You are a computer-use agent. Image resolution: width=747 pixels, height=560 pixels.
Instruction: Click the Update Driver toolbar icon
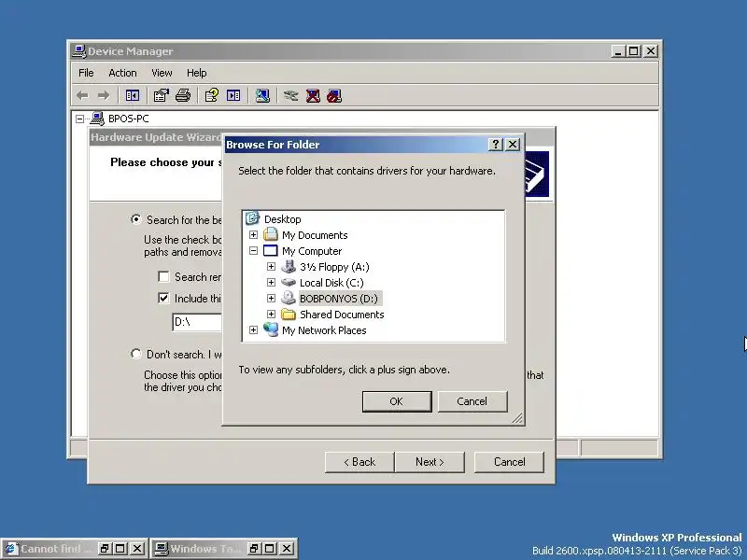click(290, 96)
